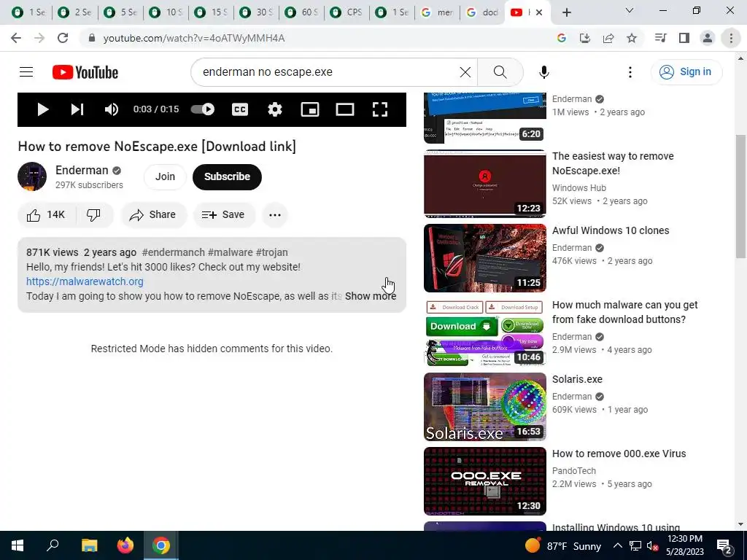Viewport: 747px width, 560px height.
Task: Go back in browser history
Action: pos(16,38)
